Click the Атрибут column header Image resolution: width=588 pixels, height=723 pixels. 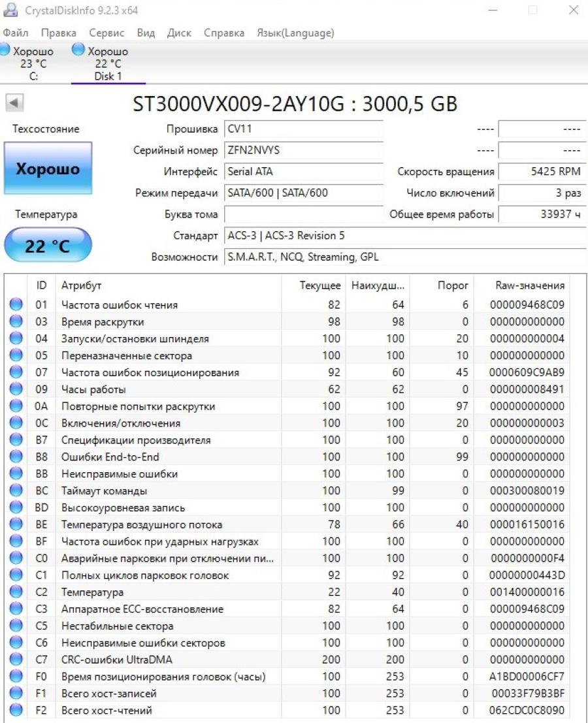point(81,285)
